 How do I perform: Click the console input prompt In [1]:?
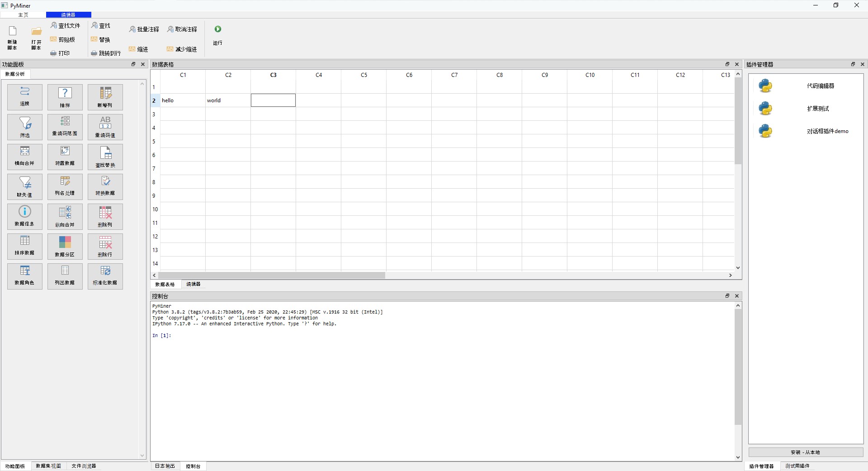162,335
